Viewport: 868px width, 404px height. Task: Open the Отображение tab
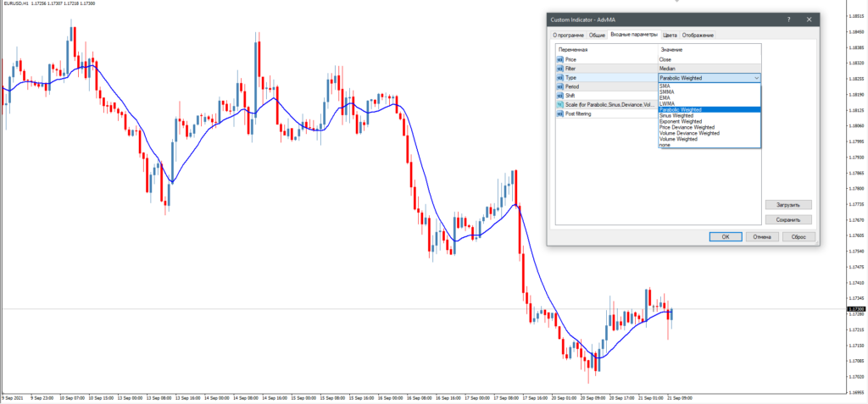click(698, 35)
